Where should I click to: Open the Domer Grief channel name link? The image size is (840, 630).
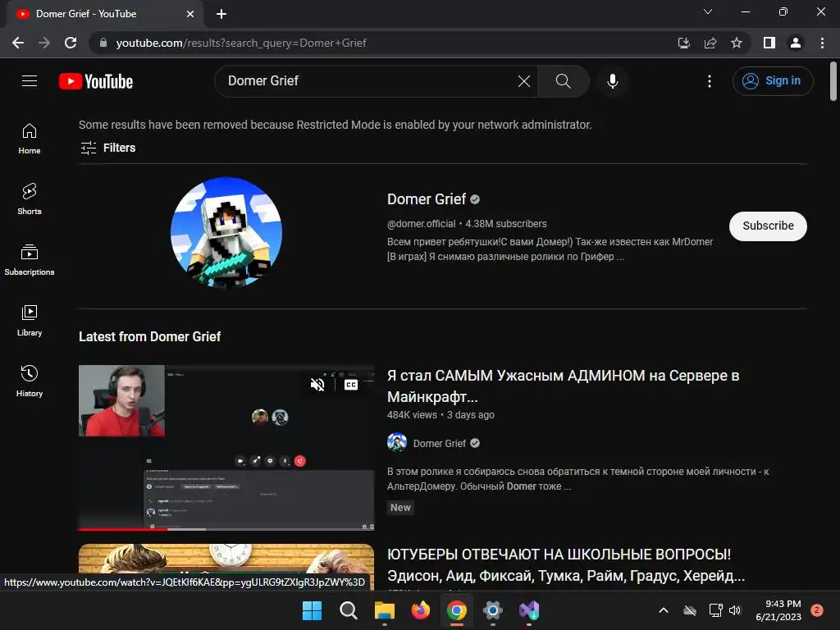pyautogui.click(x=427, y=199)
